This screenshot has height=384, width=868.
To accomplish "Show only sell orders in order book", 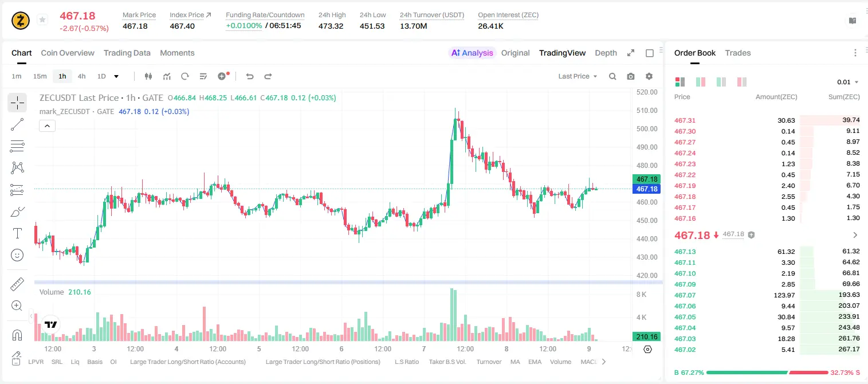I will tap(742, 82).
